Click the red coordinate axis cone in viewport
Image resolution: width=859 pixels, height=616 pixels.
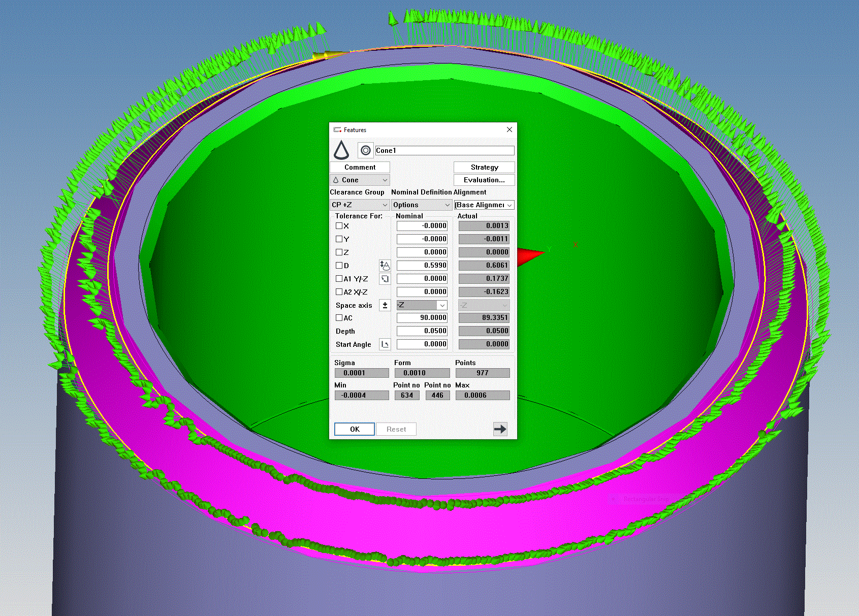[530, 255]
